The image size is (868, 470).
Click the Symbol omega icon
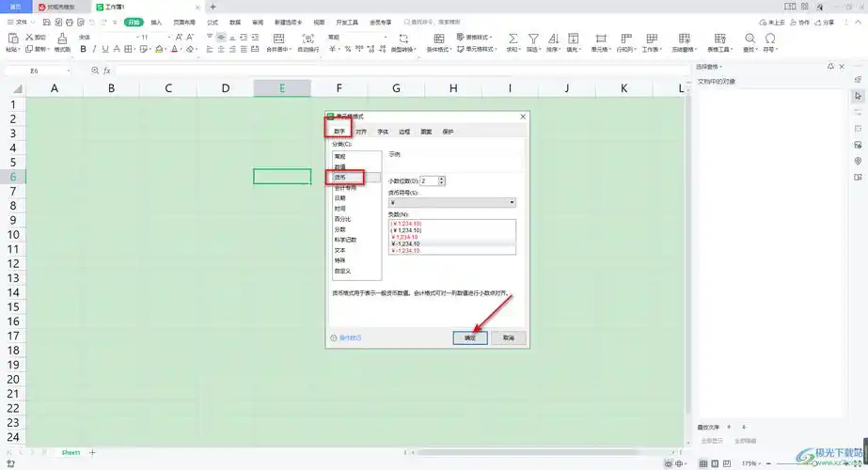pyautogui.click(x=770, y=39)
